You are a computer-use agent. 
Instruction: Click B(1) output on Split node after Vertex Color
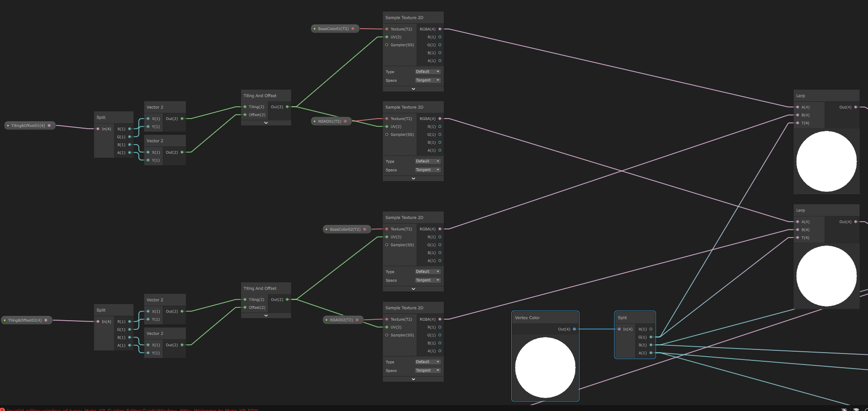pos(651,345)
